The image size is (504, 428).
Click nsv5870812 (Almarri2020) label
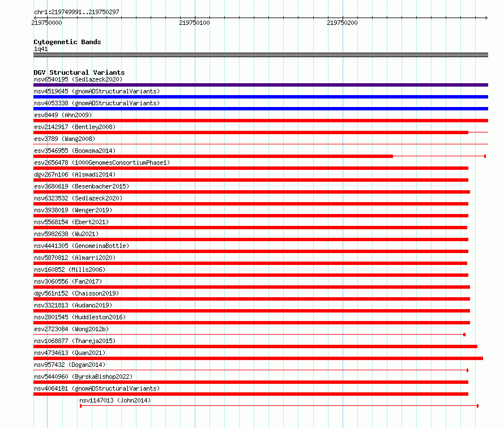coord(75,258)
